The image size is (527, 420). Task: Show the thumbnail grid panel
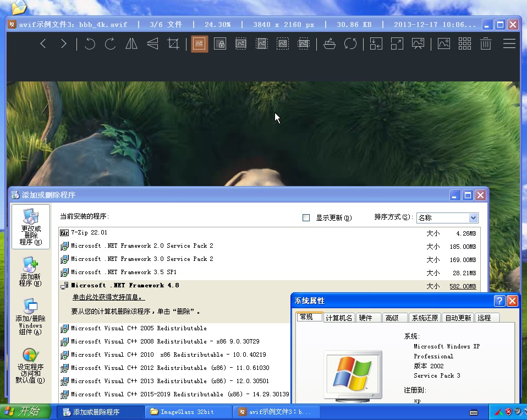tap(464, 43)
